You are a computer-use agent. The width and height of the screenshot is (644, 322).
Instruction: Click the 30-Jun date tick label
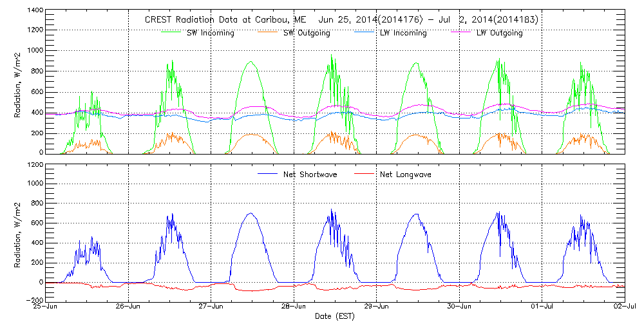pos(460,308)
